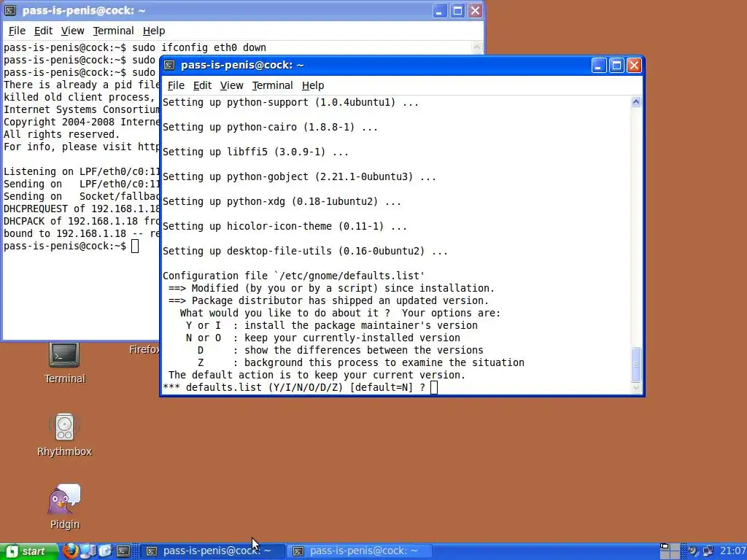
Task: Open the Pidgin desktop icon
Action: [64, 507]
